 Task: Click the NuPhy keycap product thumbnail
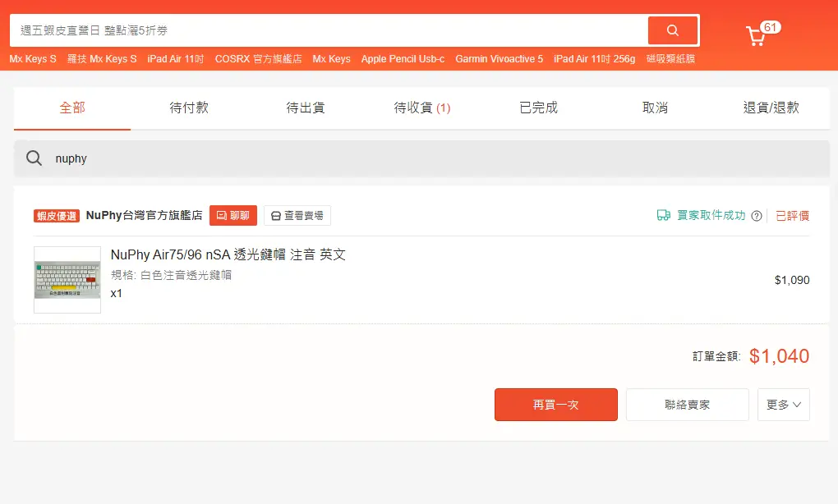tap(67, 280)
